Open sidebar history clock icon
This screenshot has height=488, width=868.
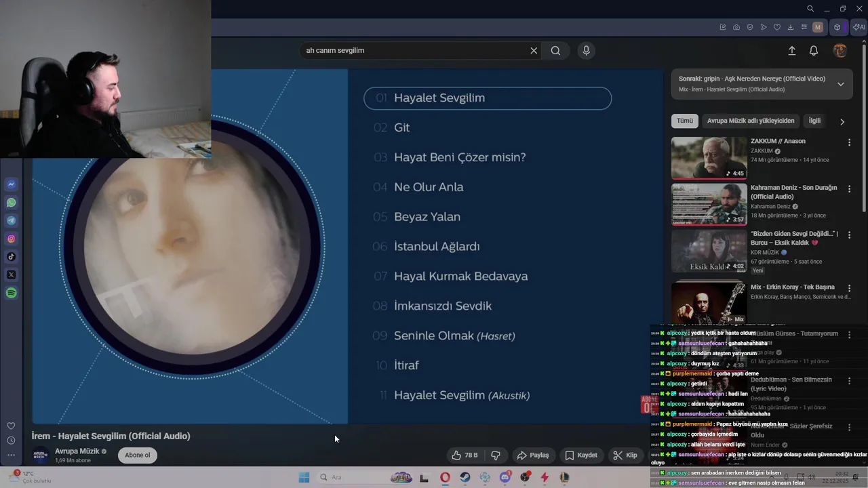11,441
